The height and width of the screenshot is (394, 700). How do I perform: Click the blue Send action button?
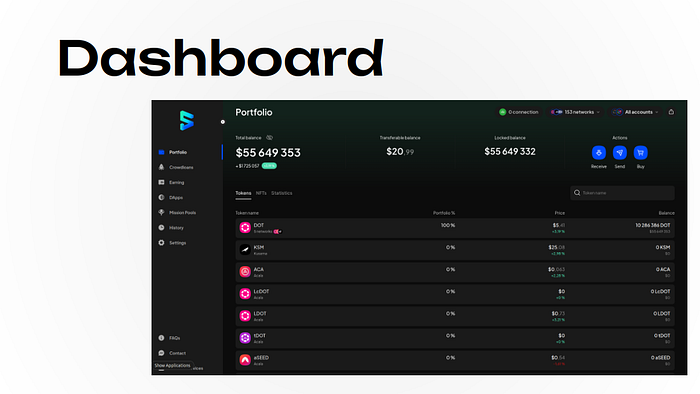pyautogui.click(x=620, y=153)
